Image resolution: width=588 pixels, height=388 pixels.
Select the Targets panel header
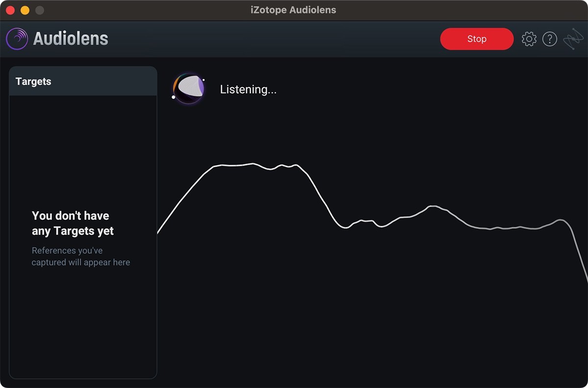click(x=33, y=81)
